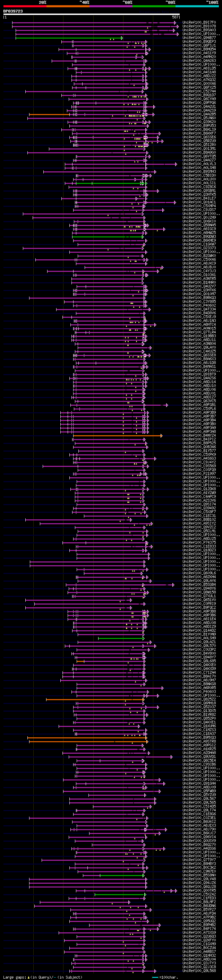The image size is (222, 980).
Task: Select hit UniRef100_Q4U2V7
Action: (199, 286)
